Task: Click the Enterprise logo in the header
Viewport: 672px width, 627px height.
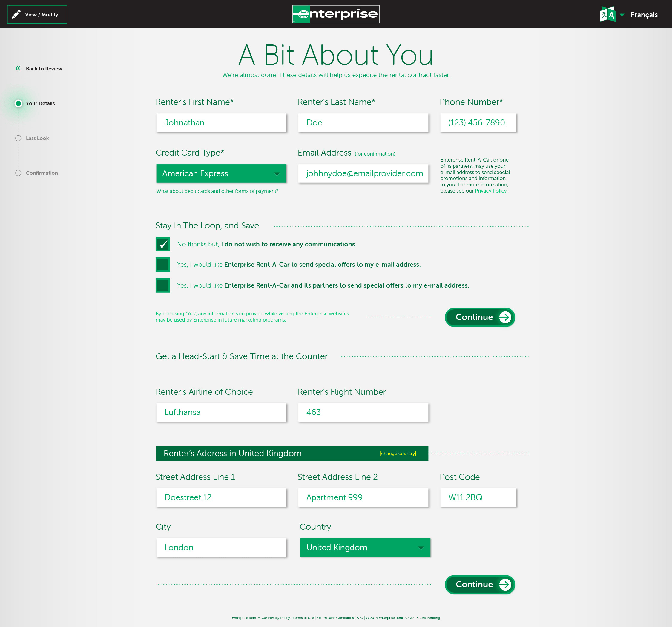Action: click(336, 14)
